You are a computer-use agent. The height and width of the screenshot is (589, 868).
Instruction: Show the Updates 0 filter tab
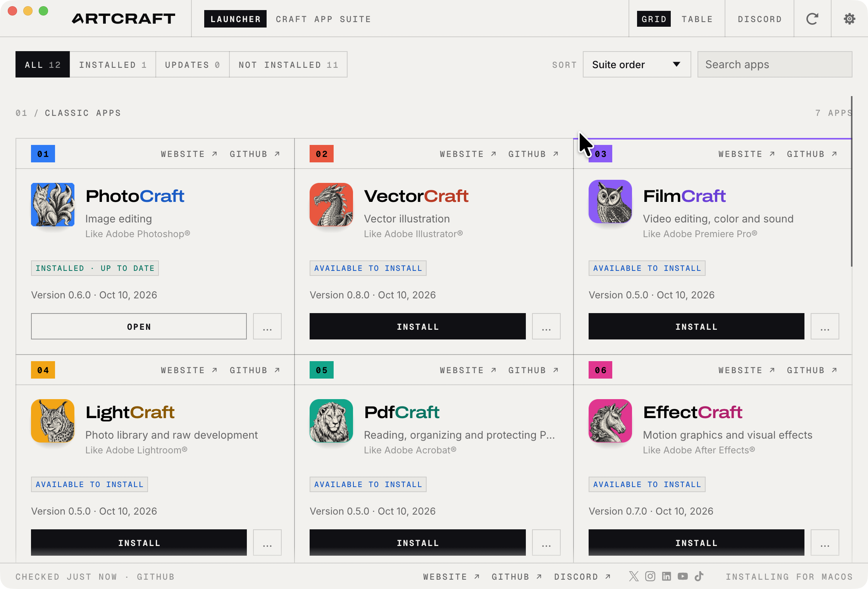coord(193,64)
